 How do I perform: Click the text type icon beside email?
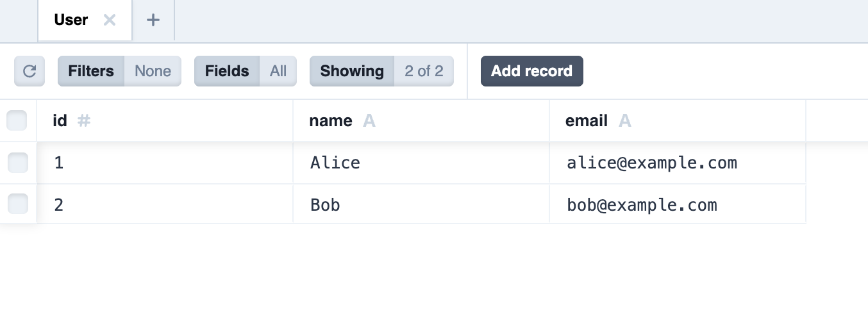click(624, 121)
